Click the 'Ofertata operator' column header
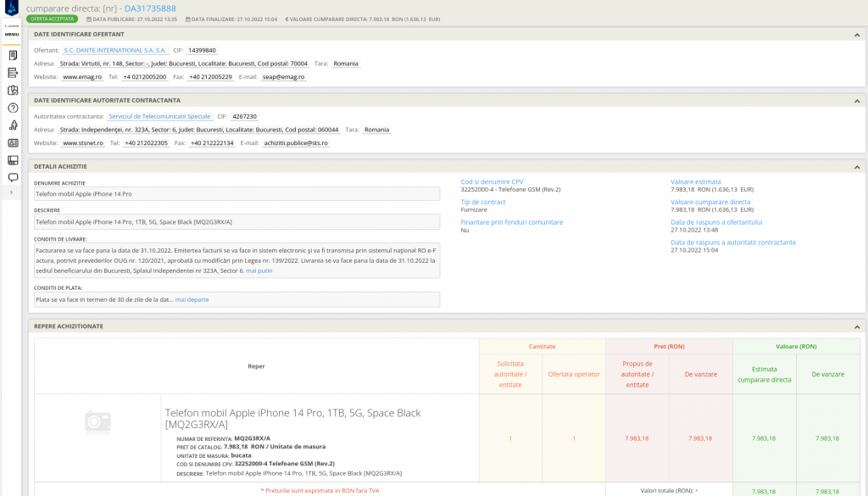This screenshot has height=496, width=868. 574,375
